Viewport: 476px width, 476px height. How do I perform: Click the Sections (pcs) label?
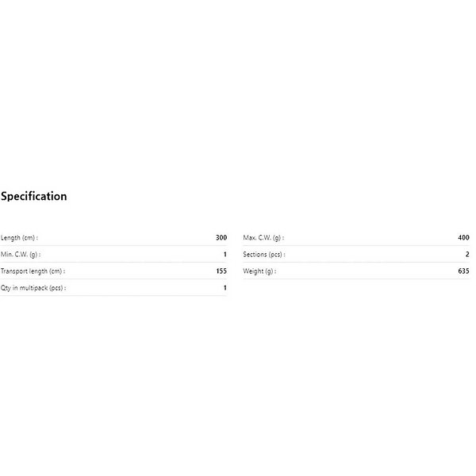pos(264,255)
